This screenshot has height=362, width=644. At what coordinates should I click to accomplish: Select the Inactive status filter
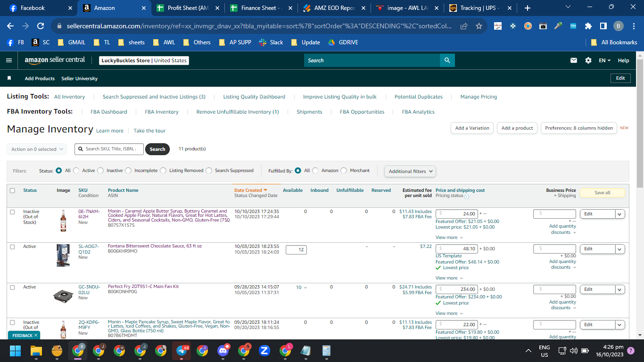[x=100, y=171]
